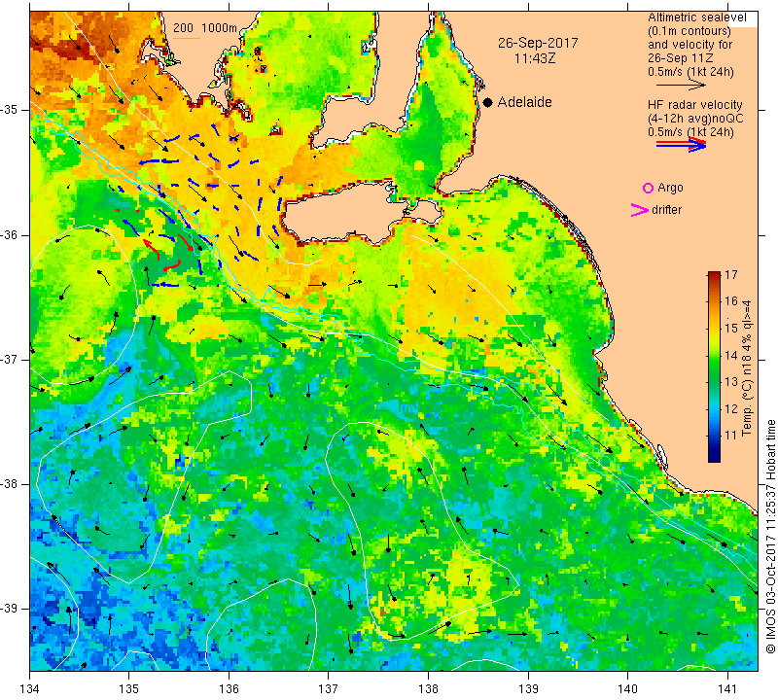Click the Argo legend label
This screenshot has width=778, height=700.
670,188
